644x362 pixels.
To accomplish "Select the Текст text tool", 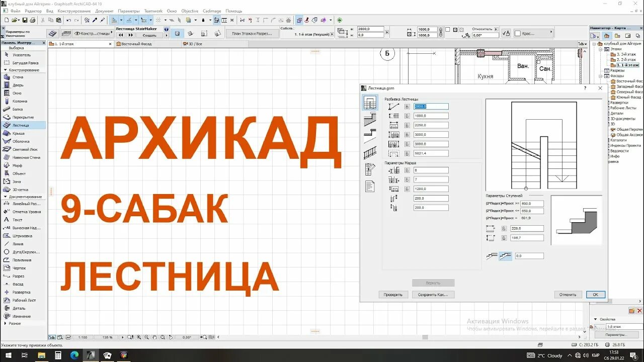I will pos(23,220).
